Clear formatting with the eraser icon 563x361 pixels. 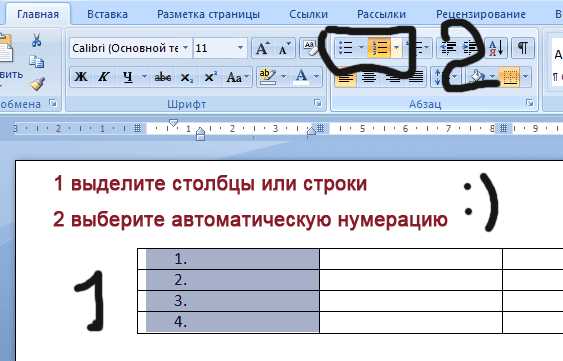click(310, 48)
